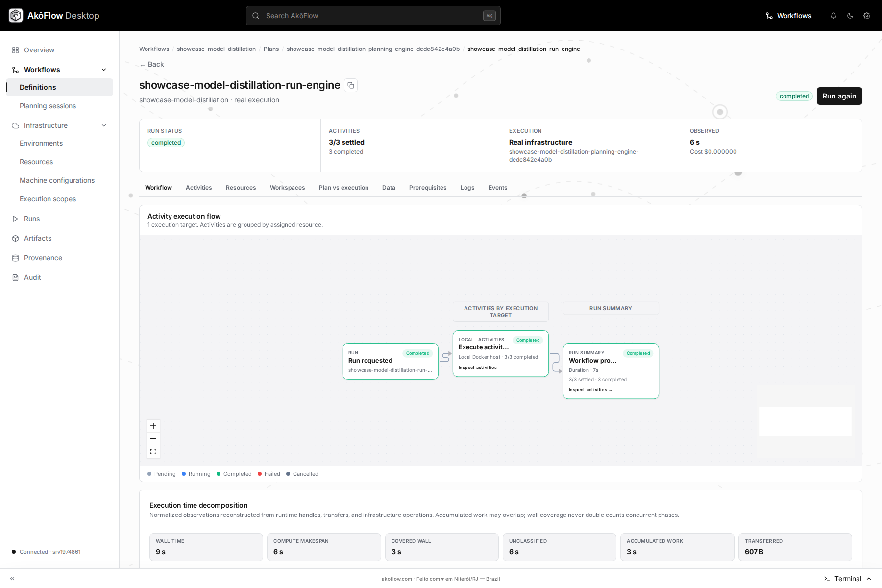Fit the flow graph to view
Viewport: 882px width, 588px height.
tap(153, 451)
